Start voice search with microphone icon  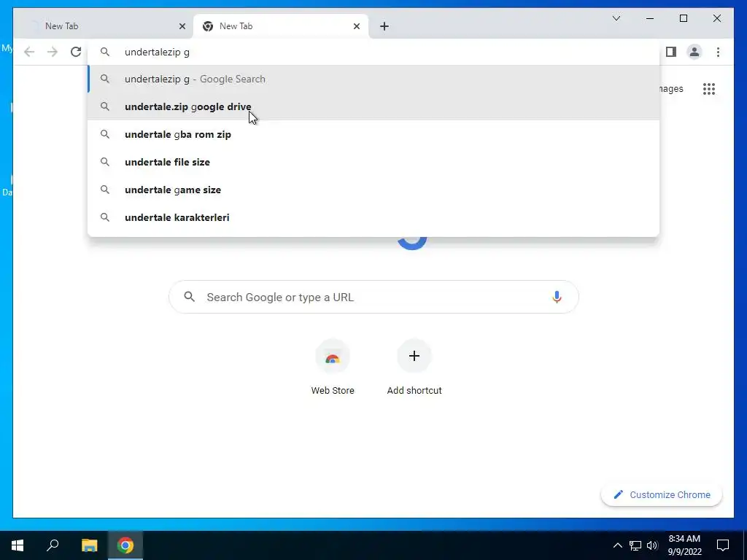(x=557, y=297)
